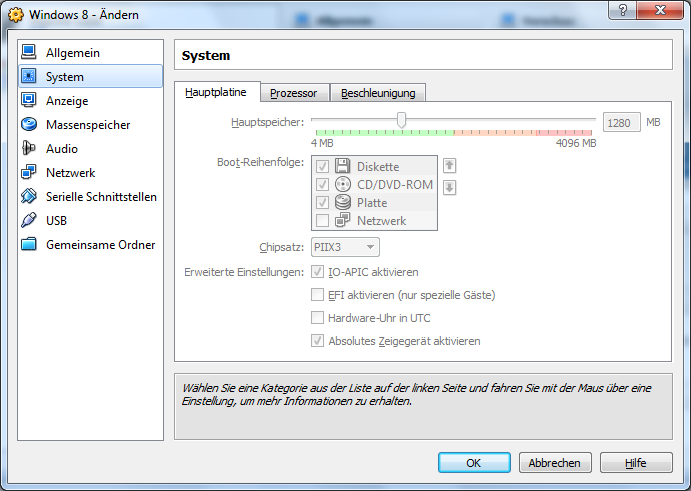Toggle IO-APIC aktivieren checkbox
This screenshot has width=691, height=491.
[x=317, y=272]
